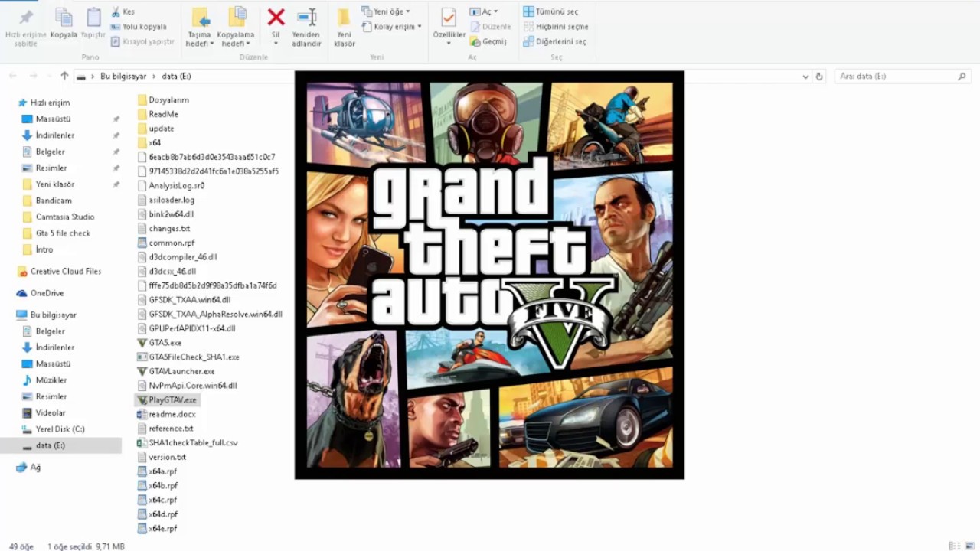Open the Kopyalama hedefi dropdown
Screen dimensions: 980x551
tap(236, 28)
